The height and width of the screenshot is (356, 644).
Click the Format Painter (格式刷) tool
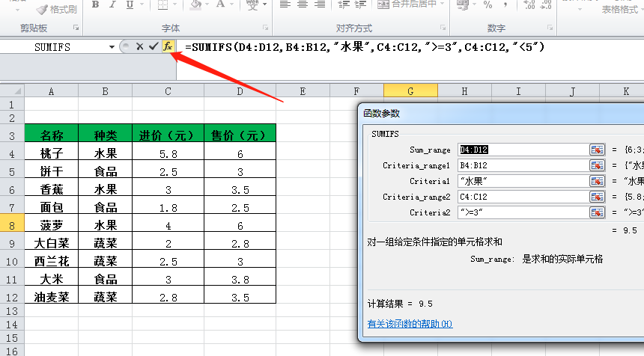56,9
